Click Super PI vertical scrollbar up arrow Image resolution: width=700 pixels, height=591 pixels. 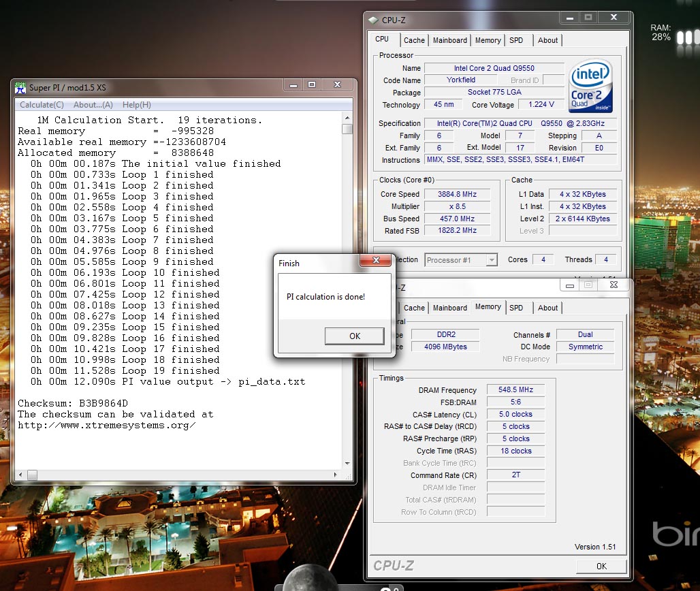pos(347,117)
